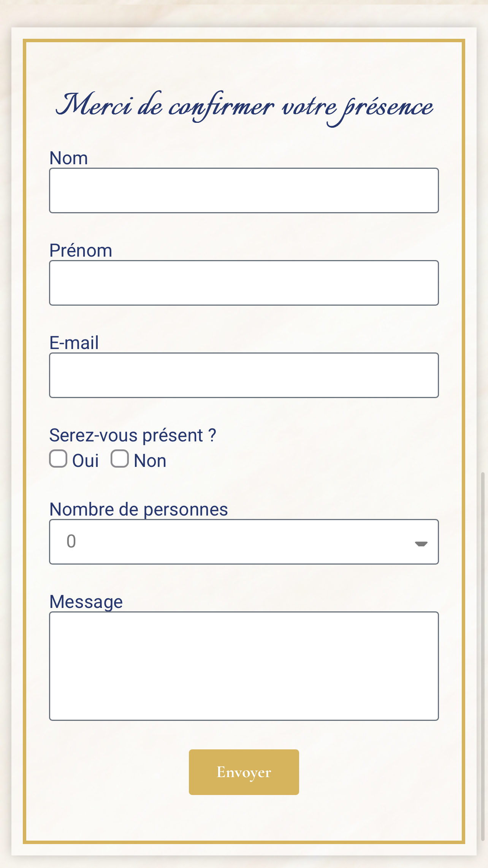This screenshot has height=868, width=488.
Task: Click the dropdown arrow in Nombre de personnes
Action: pyautogui.click(x=421, y=543)
